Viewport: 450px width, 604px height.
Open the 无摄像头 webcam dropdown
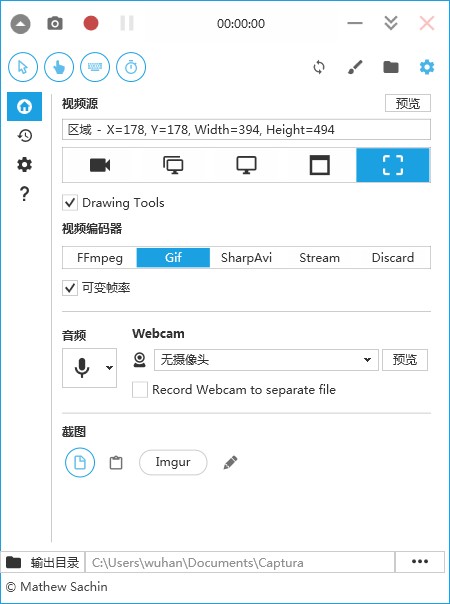266,360
